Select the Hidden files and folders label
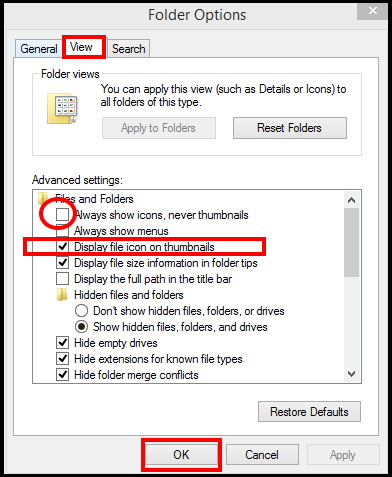 coord(129,295)
